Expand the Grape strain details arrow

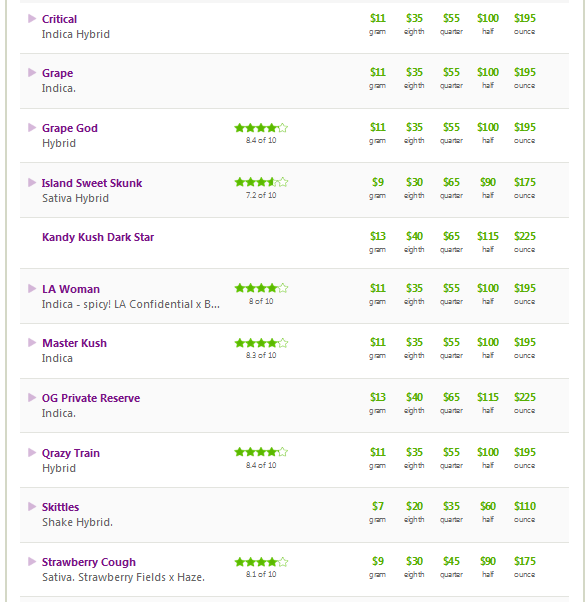[x=32, y=73]
